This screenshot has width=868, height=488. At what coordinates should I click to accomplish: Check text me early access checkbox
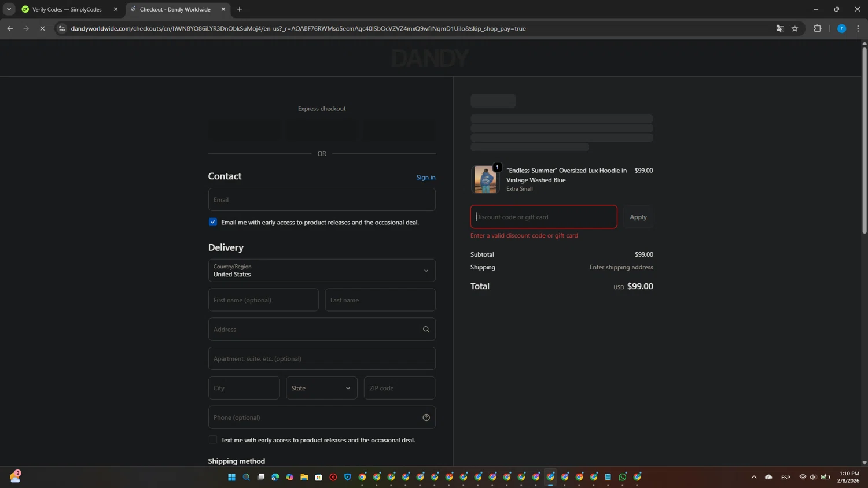pyautogui.click(x=213, y=440)
